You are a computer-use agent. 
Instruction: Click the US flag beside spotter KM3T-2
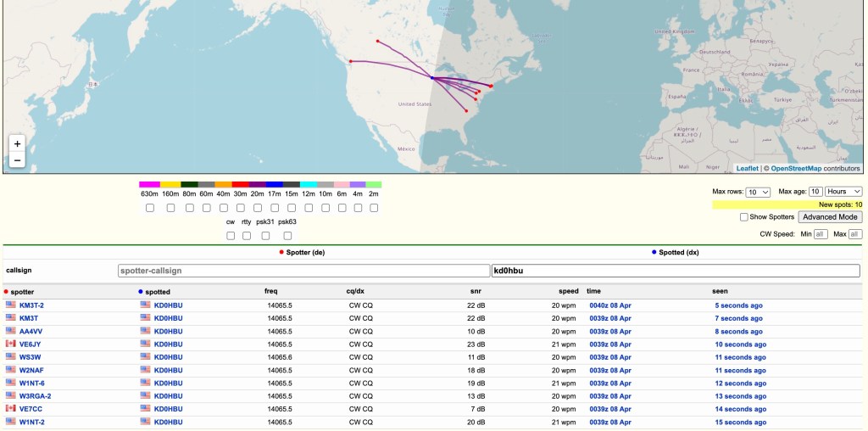(11, 305)
